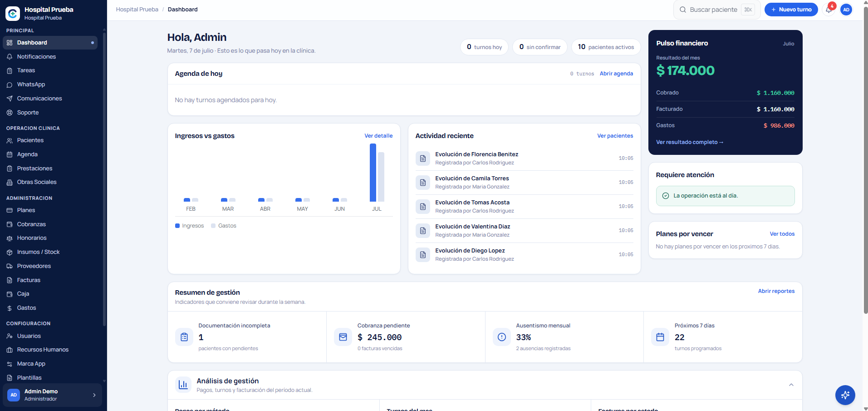This screenshot has width=868, height=411.
Task: Click the 0 sin confirmar pill
Action: 540,47
